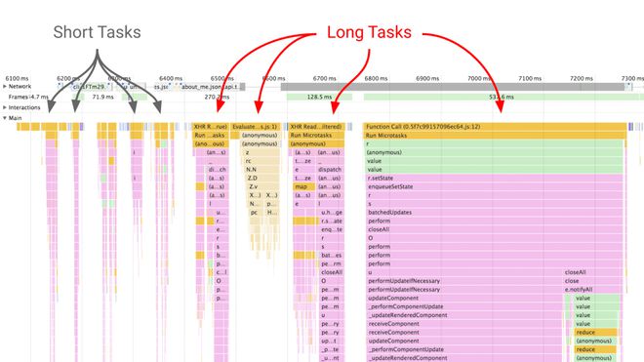Click the XHR R...rue) task bar

211,127
